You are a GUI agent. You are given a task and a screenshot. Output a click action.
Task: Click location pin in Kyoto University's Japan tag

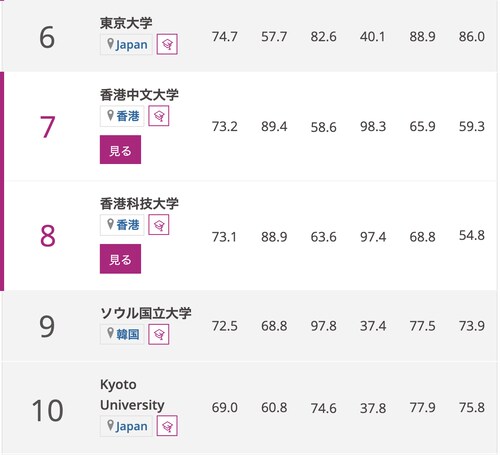pos(110,425)
